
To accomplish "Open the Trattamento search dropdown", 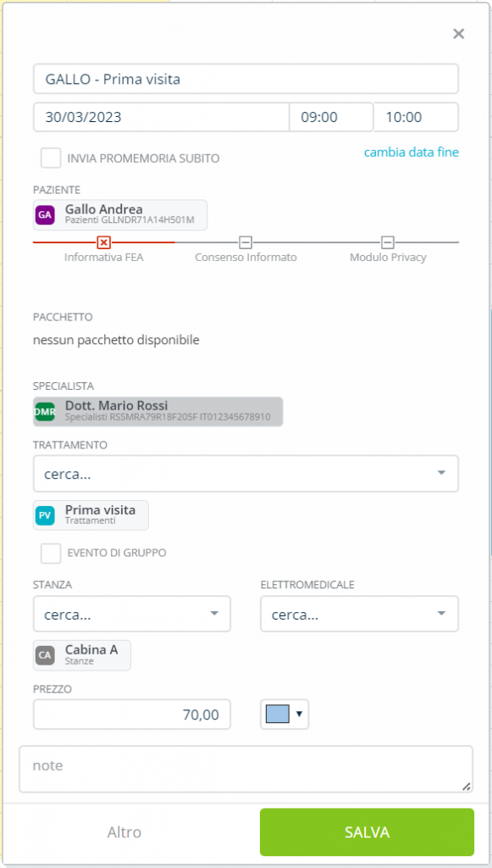I will click(x=246, y=473).
